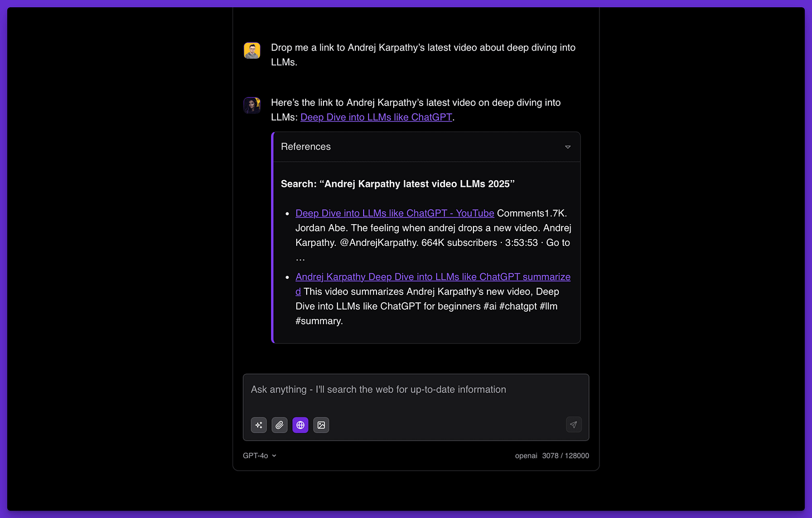Image resolution: width=812 pixels, height=518 pixels.
Task: Click the paperclip attach file icon
Action: 279,425
